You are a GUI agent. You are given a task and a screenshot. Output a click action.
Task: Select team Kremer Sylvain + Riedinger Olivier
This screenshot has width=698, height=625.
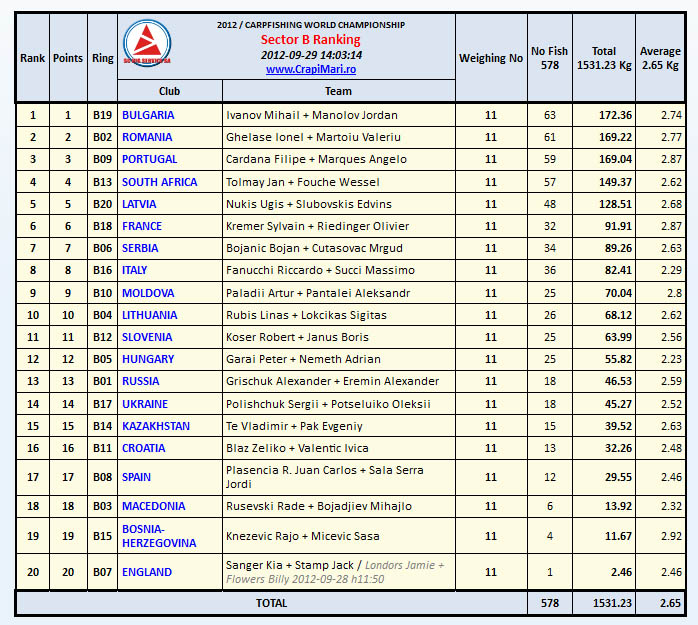click(317, 226)
